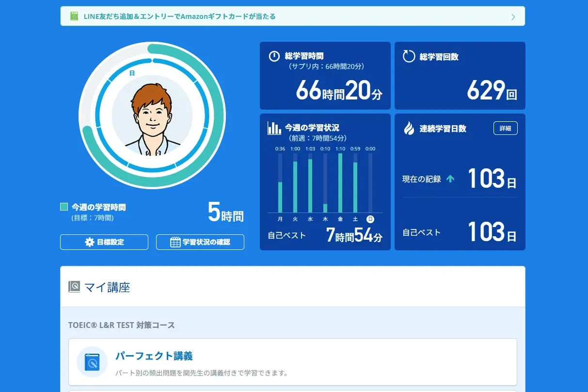Click the gear icon in 目標設定
The width and height of the screenshot is (588, 392).
(90, 242)
